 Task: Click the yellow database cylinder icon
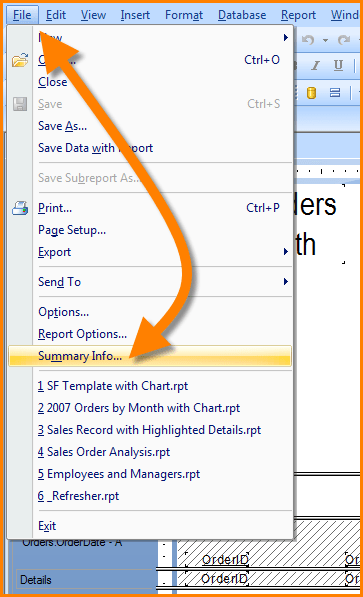click(311, 93)
